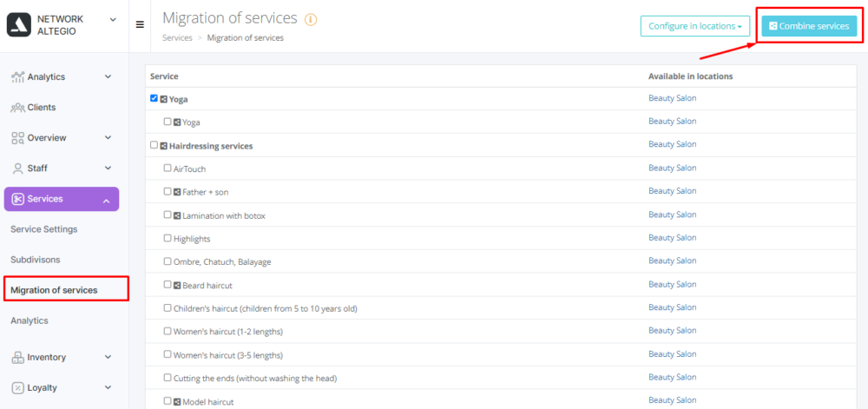The image size is (868, 409).
Task: Uncheck the bold Yoga category checkbox
Action: point(154,98)
